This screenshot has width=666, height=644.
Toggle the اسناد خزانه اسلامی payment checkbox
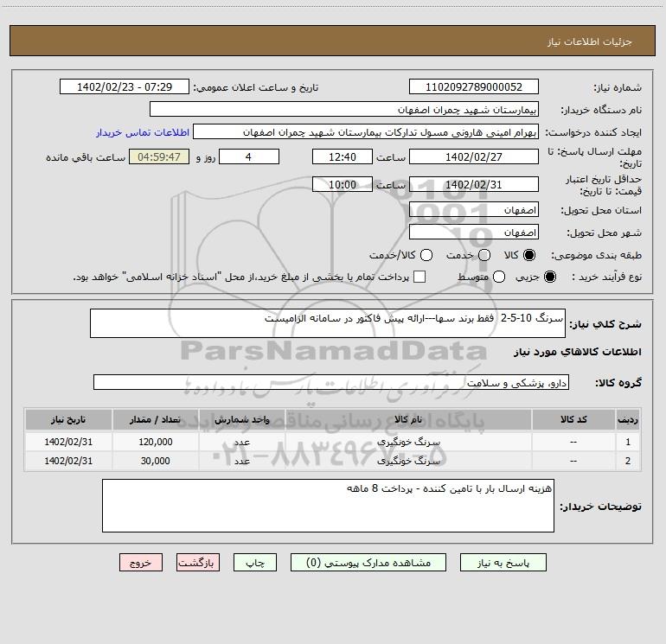[419, 277]
